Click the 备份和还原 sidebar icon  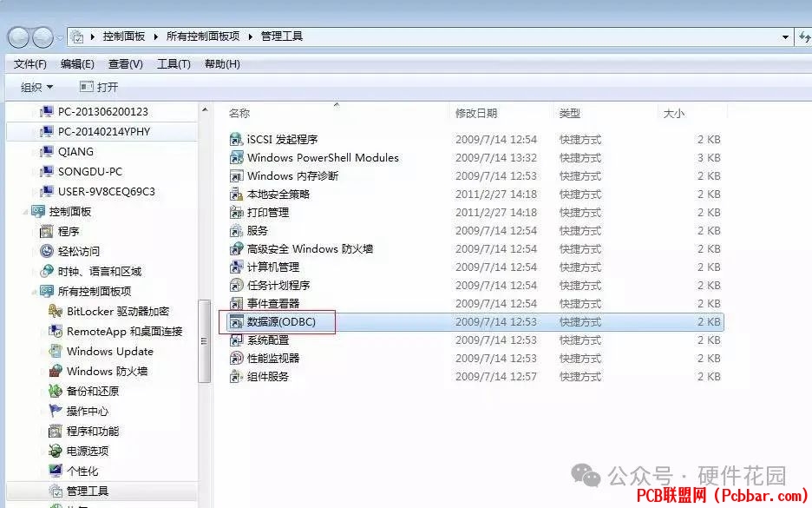(x=56, y=391)
